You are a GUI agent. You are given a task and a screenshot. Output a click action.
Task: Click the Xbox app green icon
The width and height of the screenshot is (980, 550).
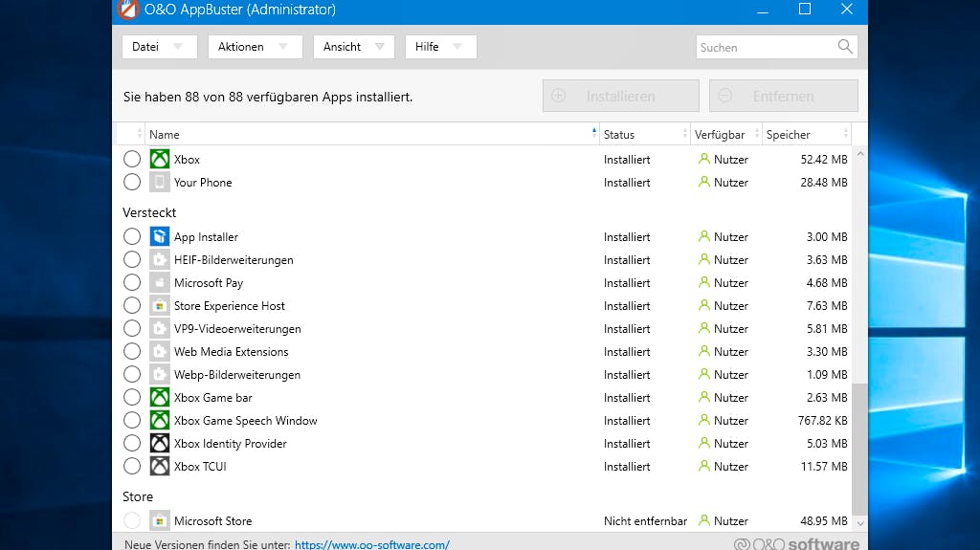[x=160, y=159]
